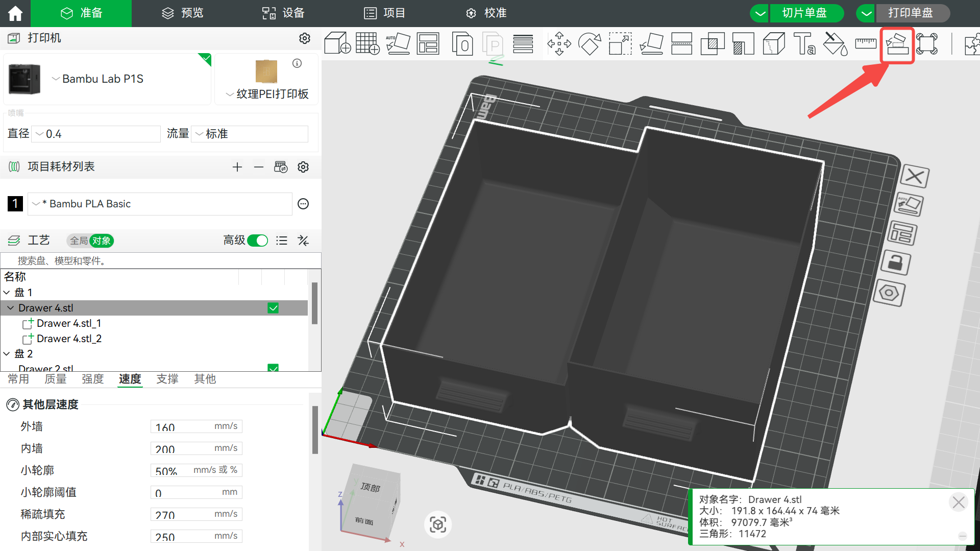980x551 pixels.
Task: Uncheck Drawer 2.stl printable checkbox
Action: click(273, 368)
